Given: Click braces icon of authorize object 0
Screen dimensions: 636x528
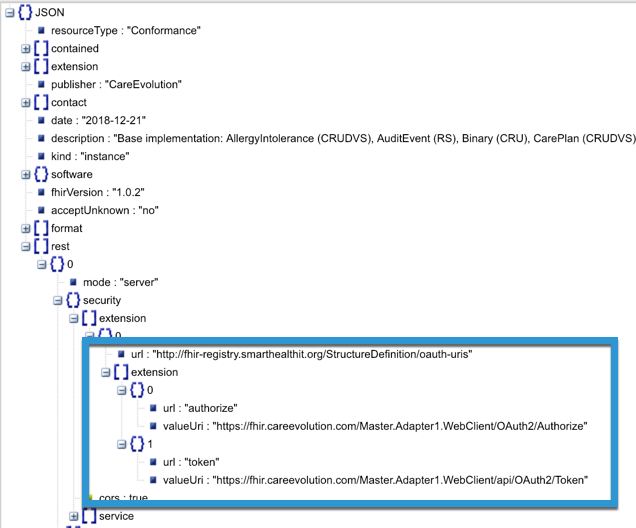Looking at the screenshot, I should point(137,390).
